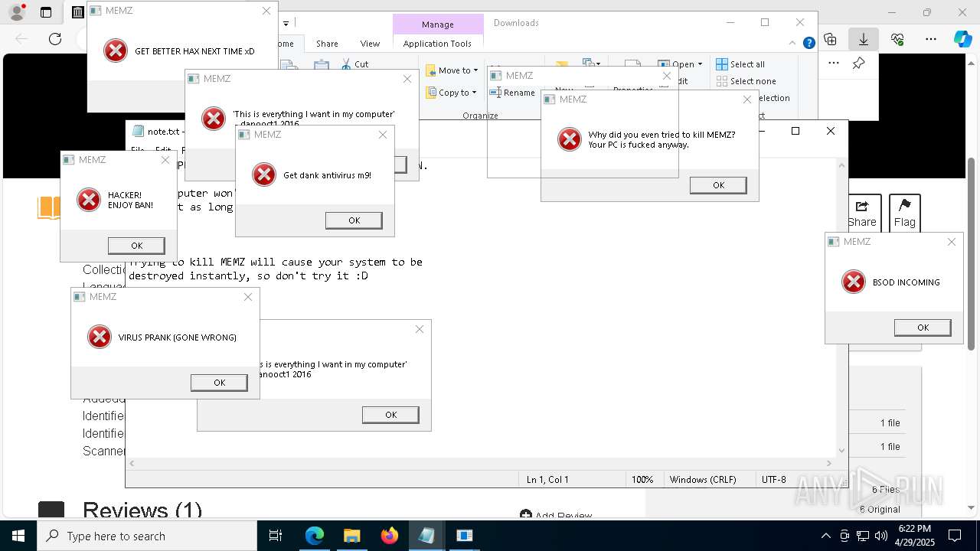The image size is (980, 551).
Task: Close the 'GET BETTER HAX NEXT TIME' dialog
Action: 266,11
